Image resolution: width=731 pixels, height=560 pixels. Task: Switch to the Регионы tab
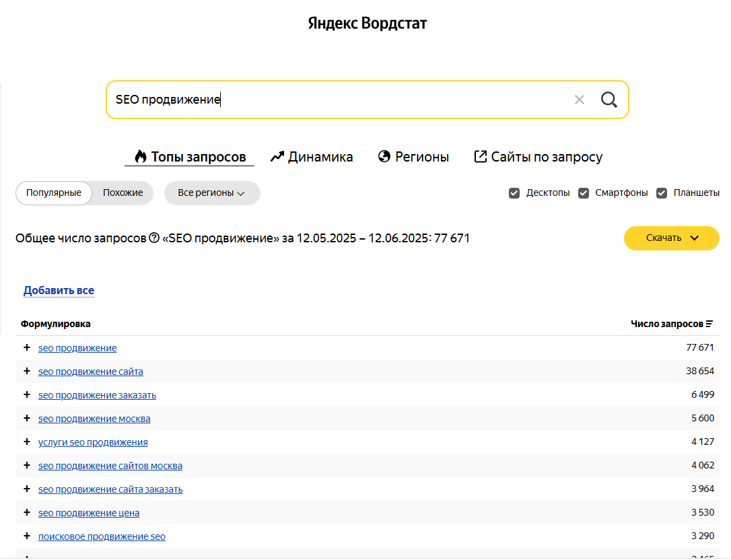coord(413,157)
